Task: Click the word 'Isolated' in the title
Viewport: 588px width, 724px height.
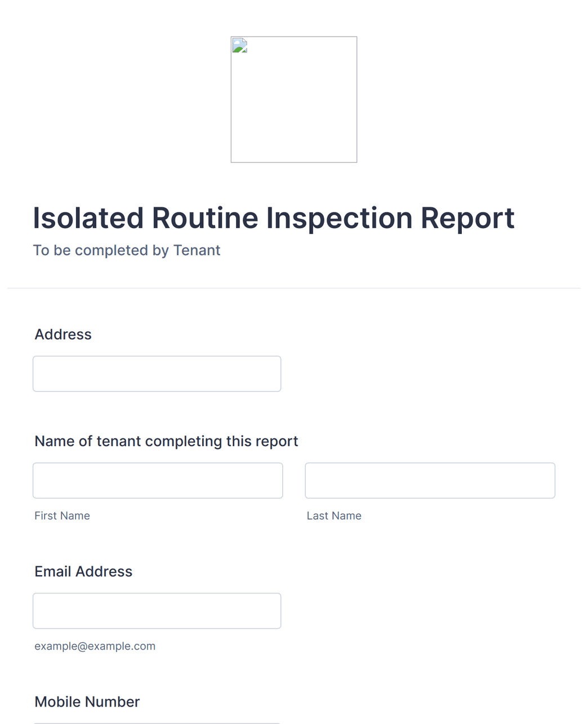Action: 88,218
